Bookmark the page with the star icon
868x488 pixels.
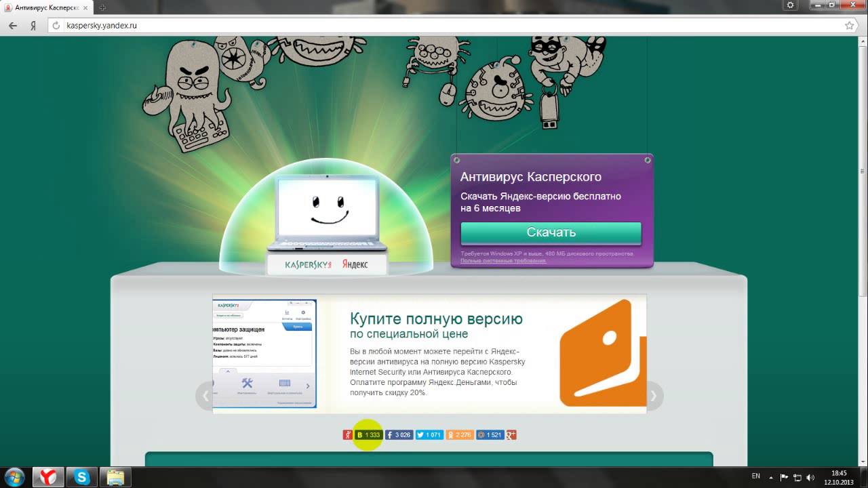(x=850, y=26)
